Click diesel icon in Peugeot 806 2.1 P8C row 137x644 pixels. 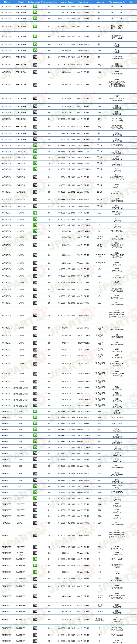35,481
